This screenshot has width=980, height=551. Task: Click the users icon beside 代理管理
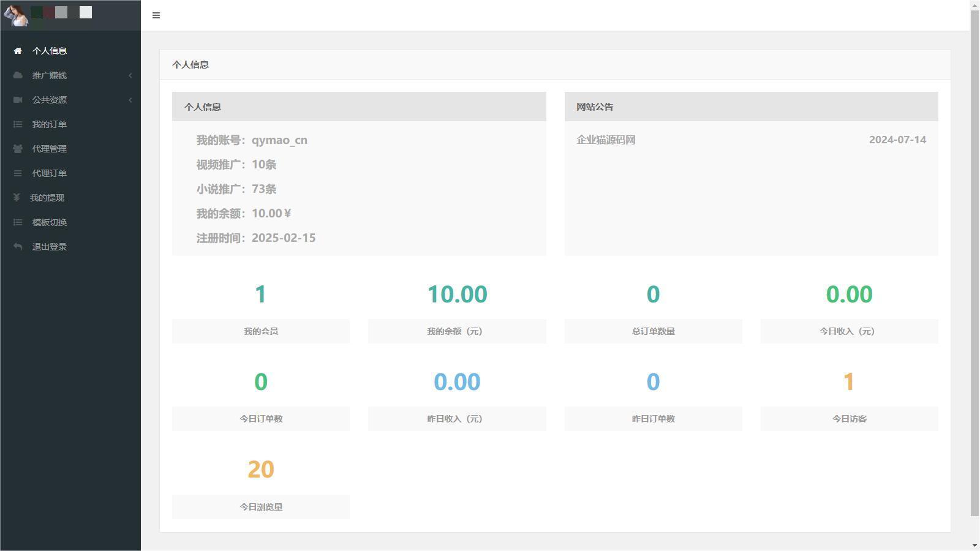[x=18, y=149]
